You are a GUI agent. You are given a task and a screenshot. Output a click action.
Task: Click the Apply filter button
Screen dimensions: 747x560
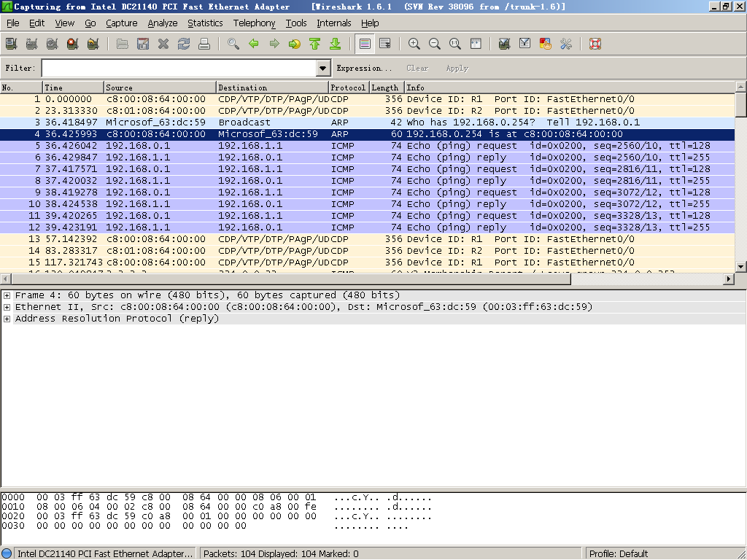(x=457, y=68)
